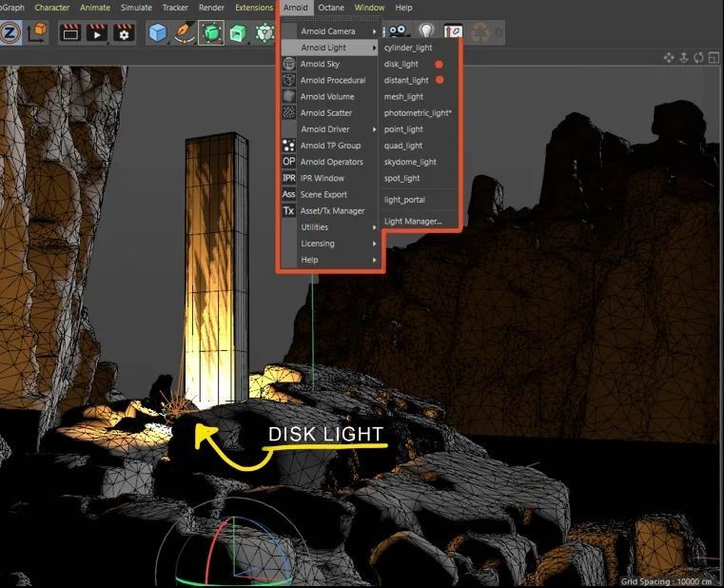The width and height of the screenshot is (724, 588).
Task: Choose Arnold Procedural menu entry
Action: coord(330,80)
